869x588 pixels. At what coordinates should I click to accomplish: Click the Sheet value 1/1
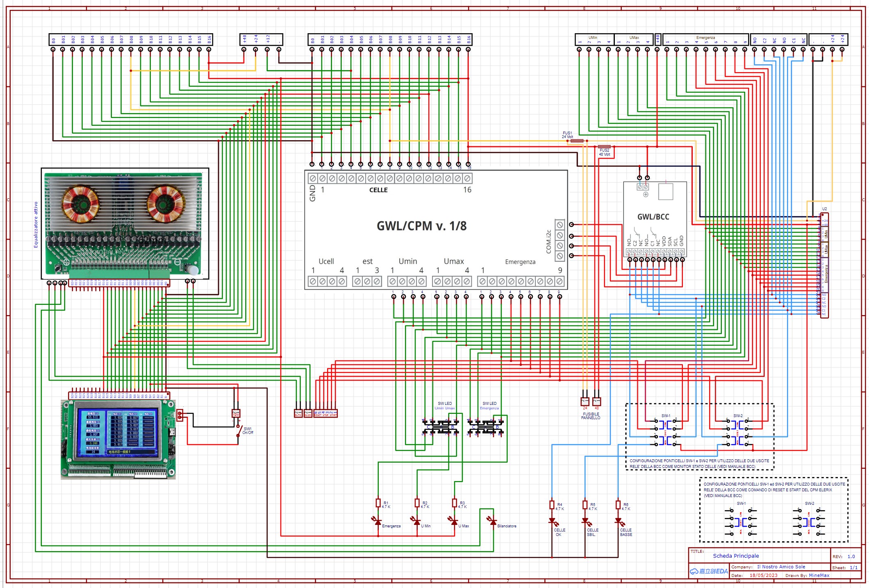[853, 568]
